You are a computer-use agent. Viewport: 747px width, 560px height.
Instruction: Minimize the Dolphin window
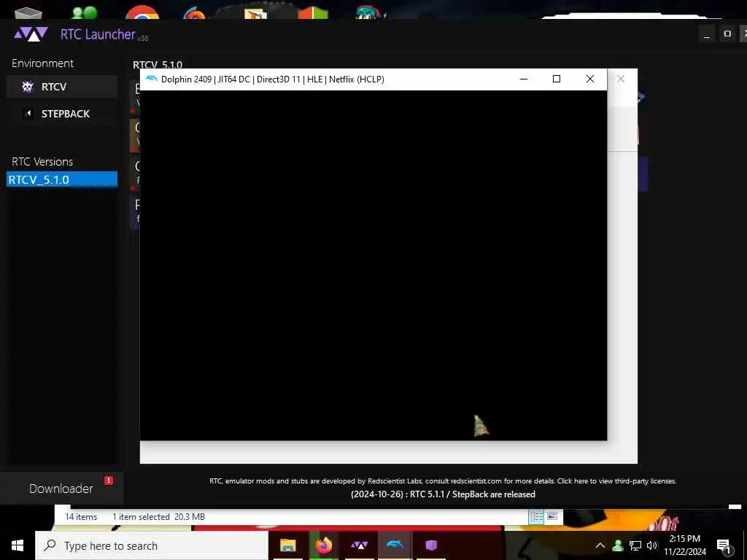coord(524,79)
